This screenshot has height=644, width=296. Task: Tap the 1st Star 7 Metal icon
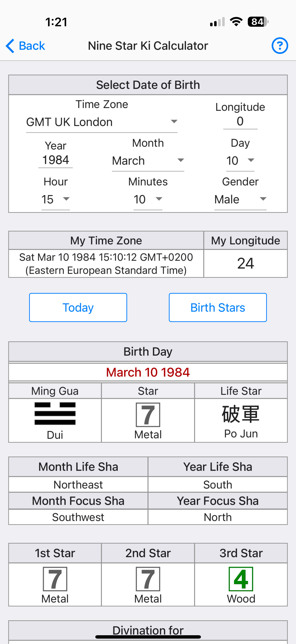[55, 579]
